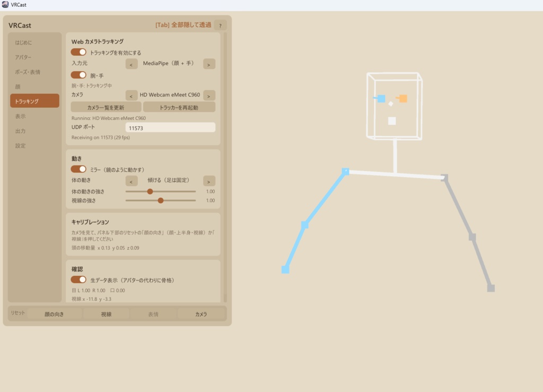Click the 'Receiving on 11573 (29 fps)' status text
The height and width of the screenshot is (392, 543).
tap(101, 137)
